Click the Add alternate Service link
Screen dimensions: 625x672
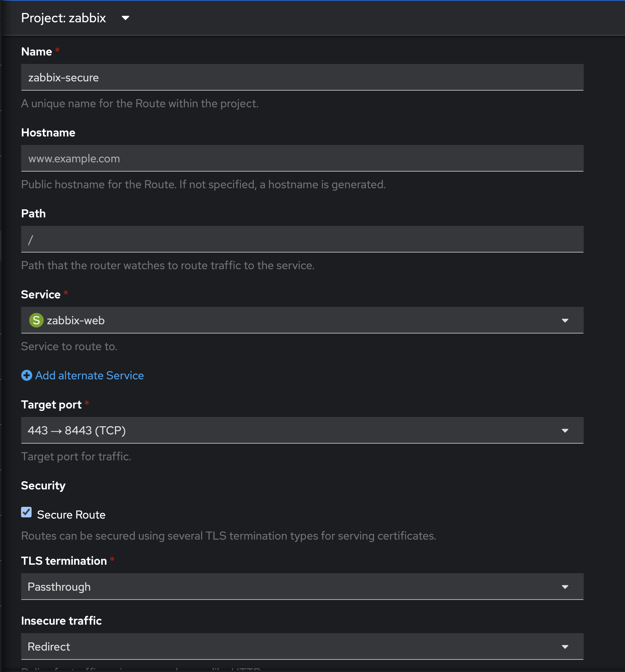(x=83, y=375)
